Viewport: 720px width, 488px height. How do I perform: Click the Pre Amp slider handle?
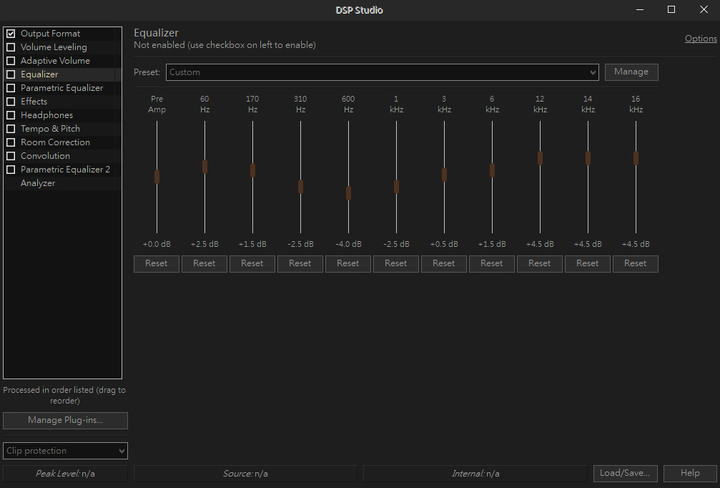157,177
